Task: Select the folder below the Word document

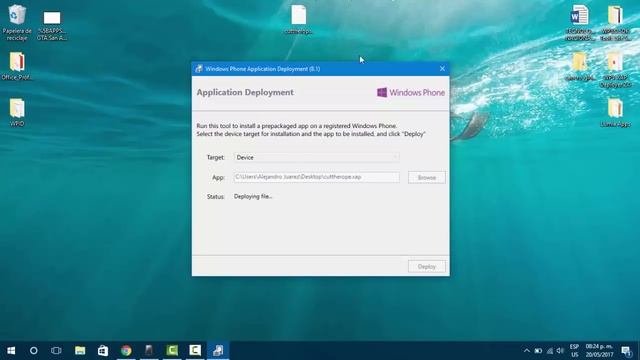Action: pos(580,66)
